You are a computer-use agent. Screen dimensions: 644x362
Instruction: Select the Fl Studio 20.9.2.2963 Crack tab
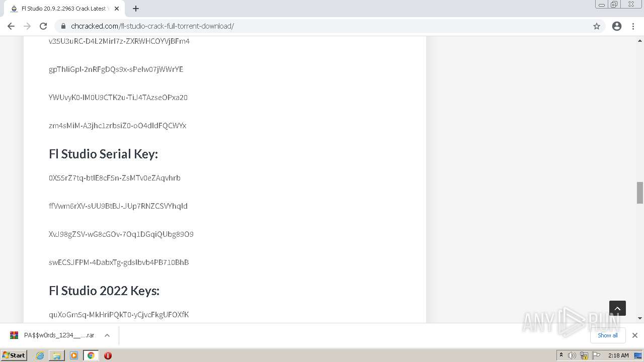[x=64, y=9]
